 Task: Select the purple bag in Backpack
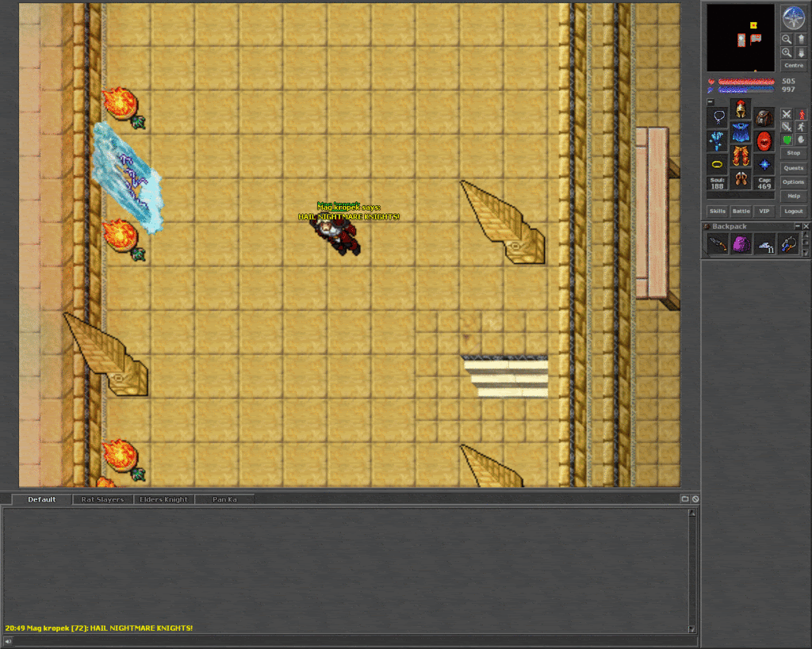coord(741,244)
